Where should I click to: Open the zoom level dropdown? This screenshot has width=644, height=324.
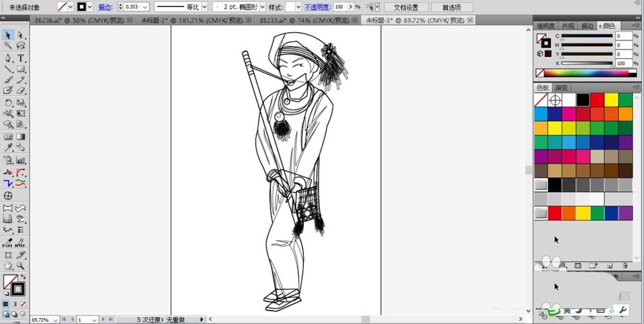(56, 319)
